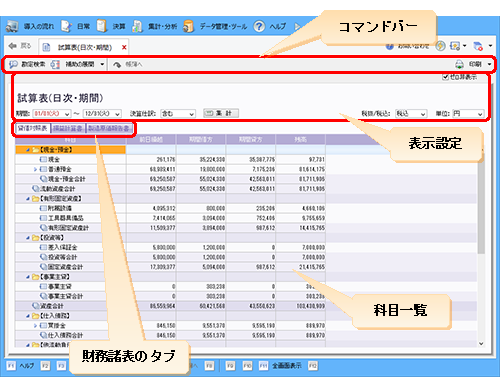This screenshot has width=500, height=377.
Task: Click the 集計 button
Action: [221, 113]
